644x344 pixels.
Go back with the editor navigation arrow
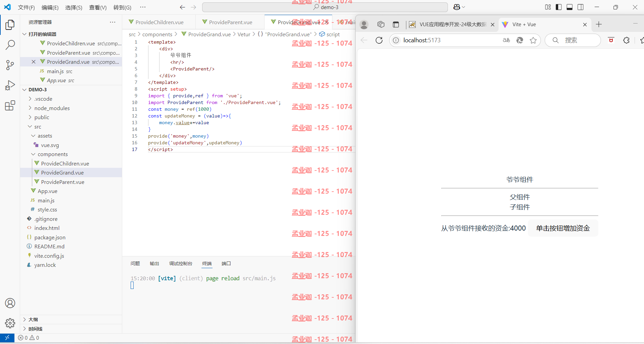pos(182,7)
